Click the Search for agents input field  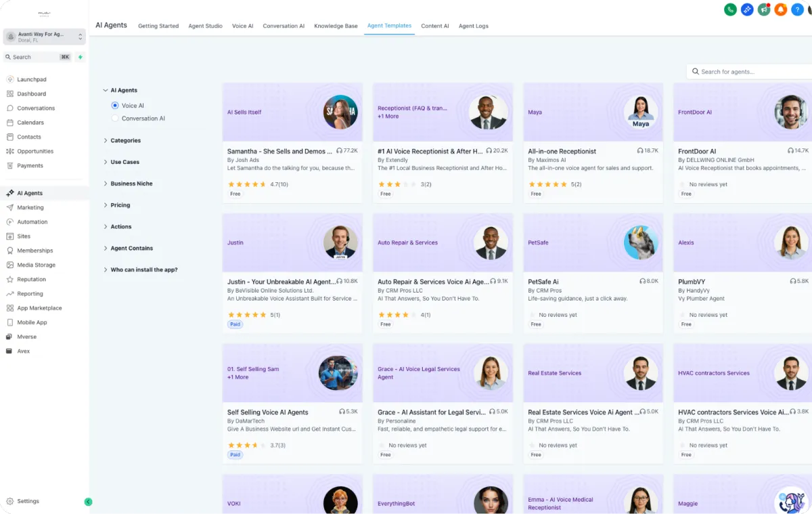point(749,71)
